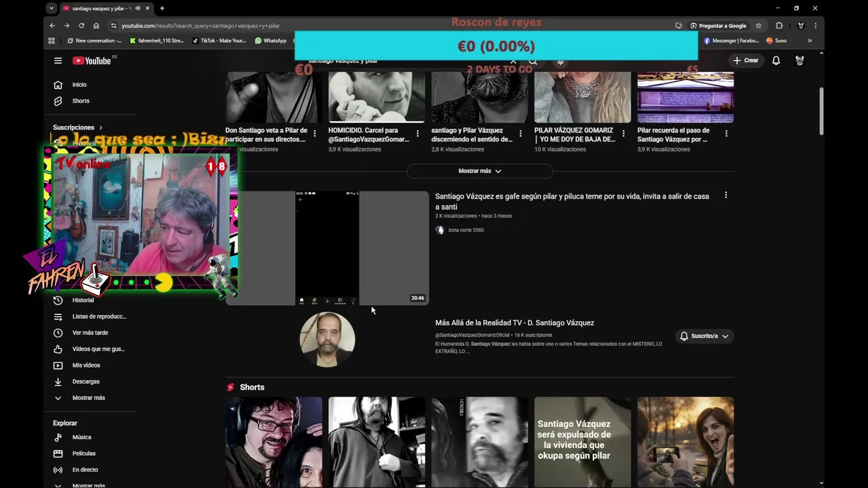Open options for santiago y Pilar Vázquez discerniendo

(521, 134)
